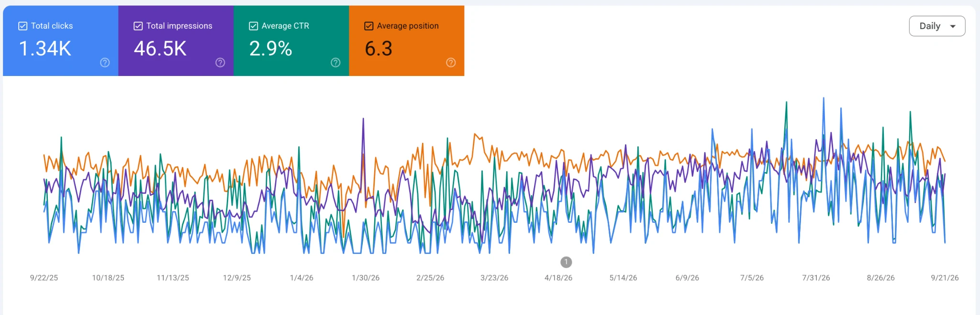Uncheck the Total impressions checkbox
980x315 pixels.
138,26
